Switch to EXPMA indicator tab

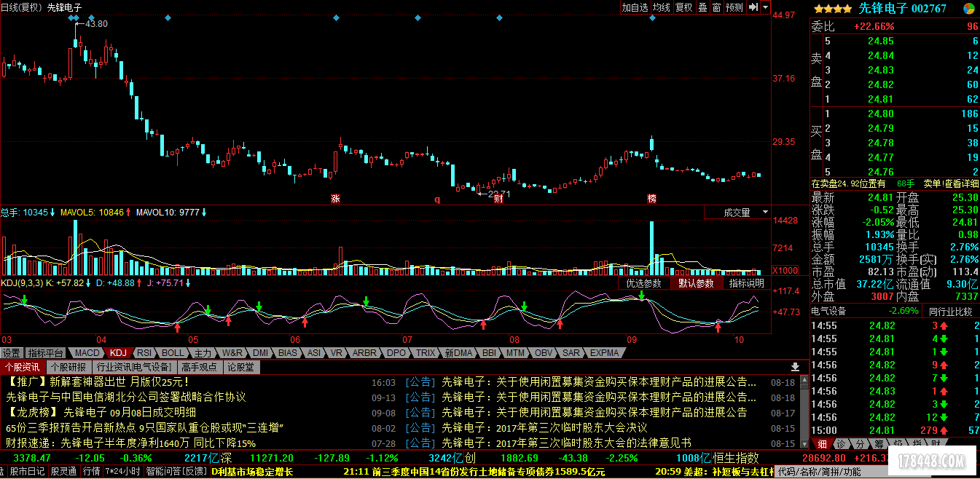(x=604, y=353)
